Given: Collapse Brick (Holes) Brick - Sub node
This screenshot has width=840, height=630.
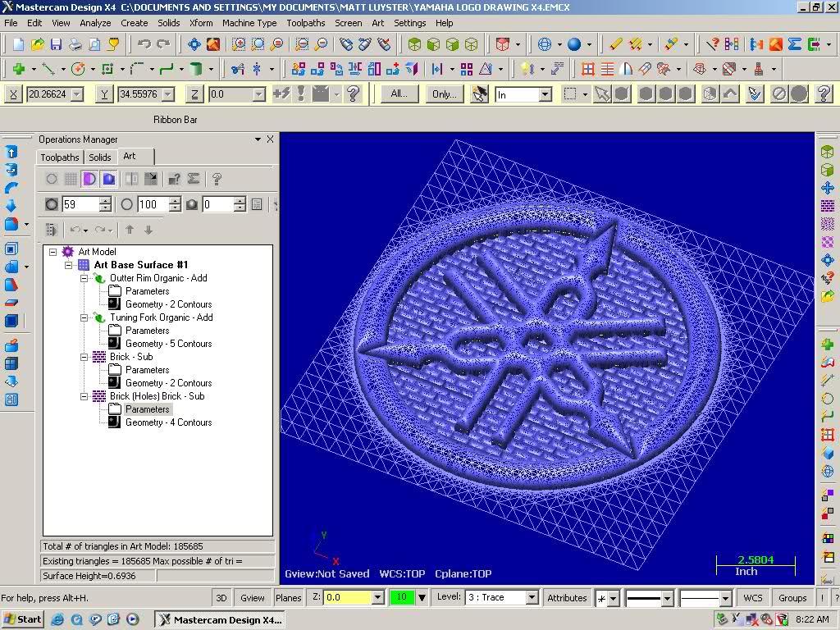Looking at the screenshot, I should pos(84,396).
